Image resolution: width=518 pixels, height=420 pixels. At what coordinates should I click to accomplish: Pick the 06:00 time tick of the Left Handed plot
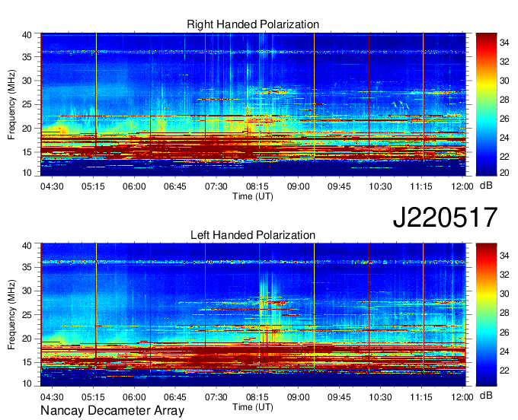[134, 397]
